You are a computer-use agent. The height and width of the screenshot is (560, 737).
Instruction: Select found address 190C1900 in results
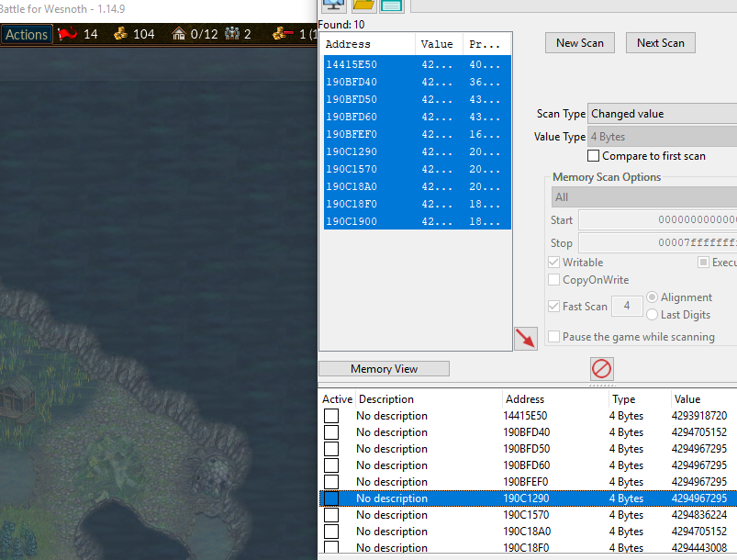417,221
